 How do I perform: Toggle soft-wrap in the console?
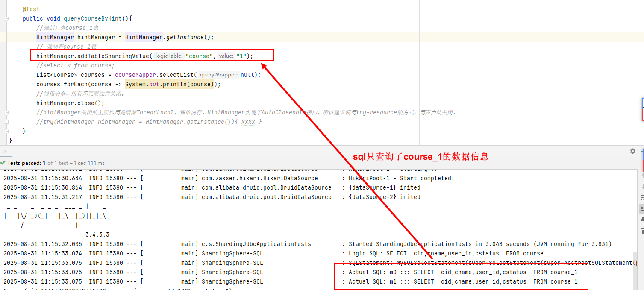(x=642, y=198)
